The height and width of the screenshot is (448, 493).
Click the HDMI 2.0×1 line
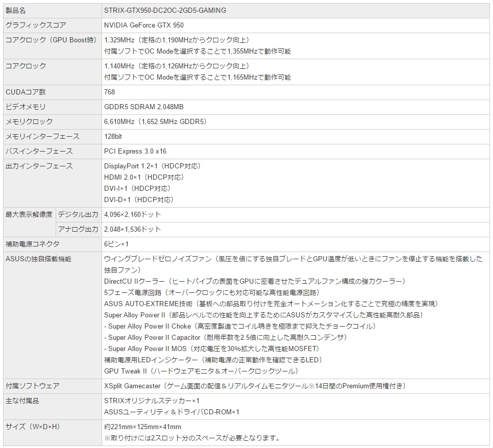pos(144,177)
